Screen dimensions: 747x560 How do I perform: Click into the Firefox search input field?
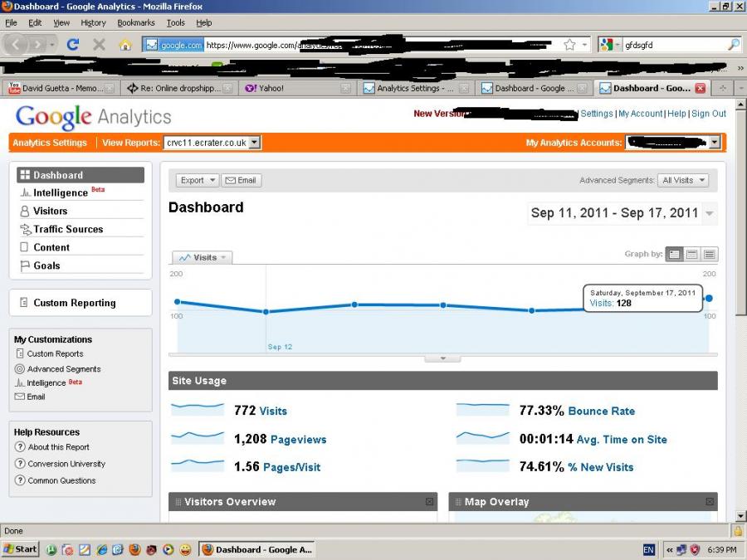tap(676, 45)
